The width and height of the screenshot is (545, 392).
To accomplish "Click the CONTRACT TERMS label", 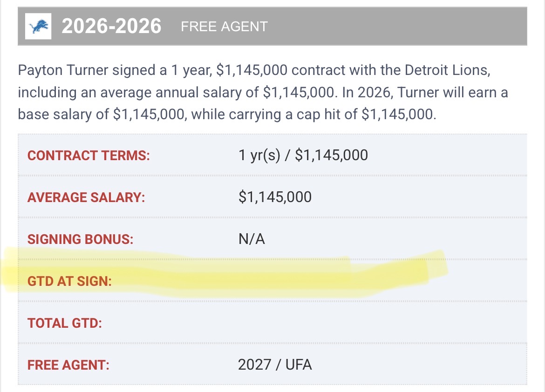I will 89,155.
